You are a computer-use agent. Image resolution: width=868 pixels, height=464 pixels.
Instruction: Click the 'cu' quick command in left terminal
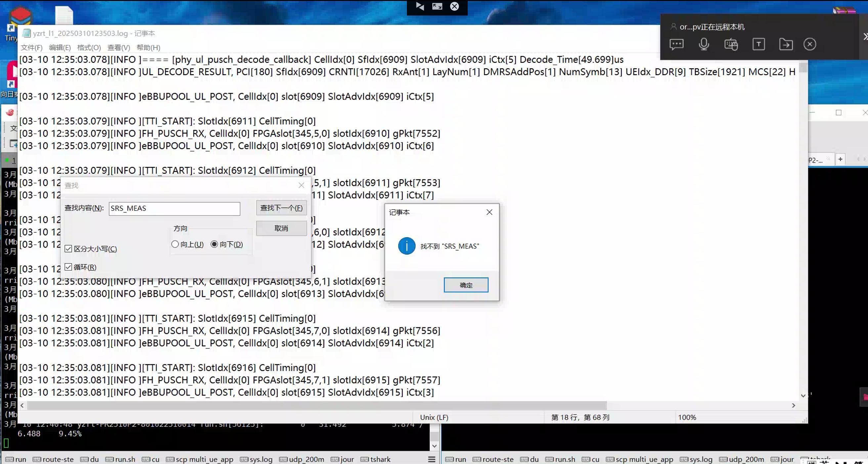151,459
